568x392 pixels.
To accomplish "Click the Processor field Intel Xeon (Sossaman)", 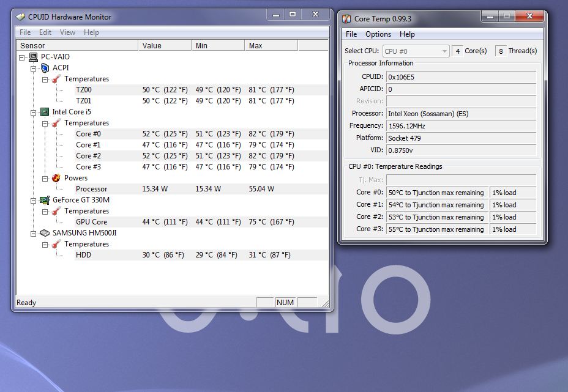I will [x=461, y=114].
